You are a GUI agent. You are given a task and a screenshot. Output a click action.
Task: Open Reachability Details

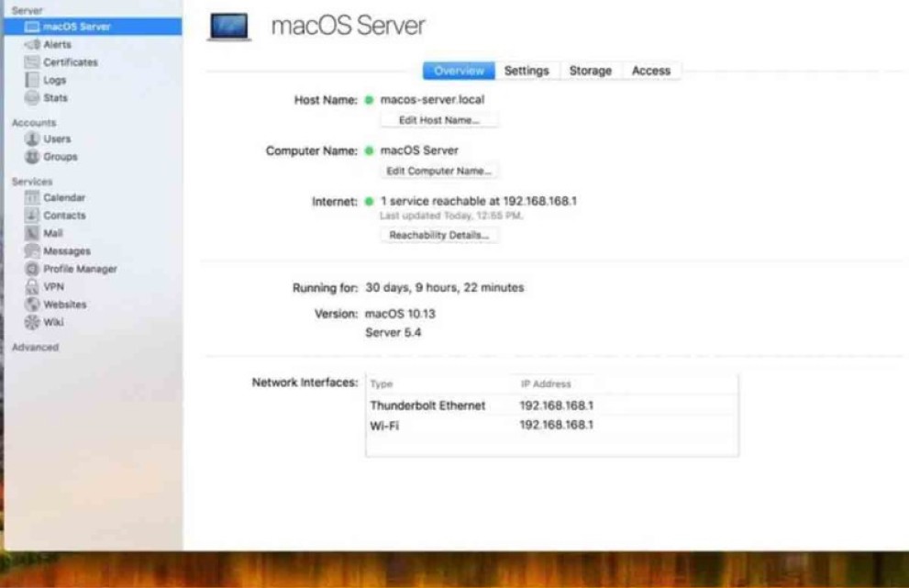click(438, 235)
